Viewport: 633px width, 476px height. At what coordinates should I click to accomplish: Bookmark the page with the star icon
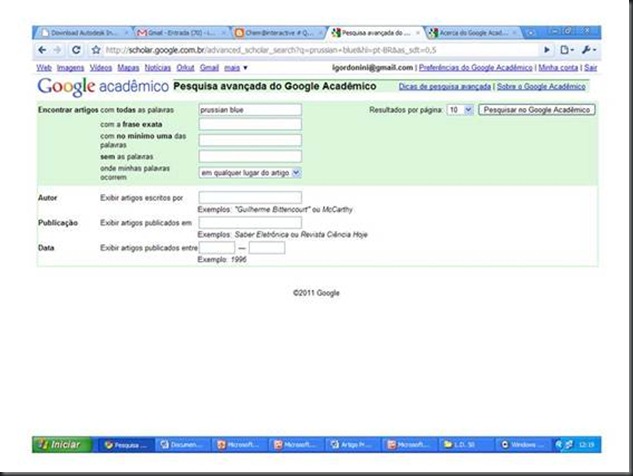pos(96,50)
